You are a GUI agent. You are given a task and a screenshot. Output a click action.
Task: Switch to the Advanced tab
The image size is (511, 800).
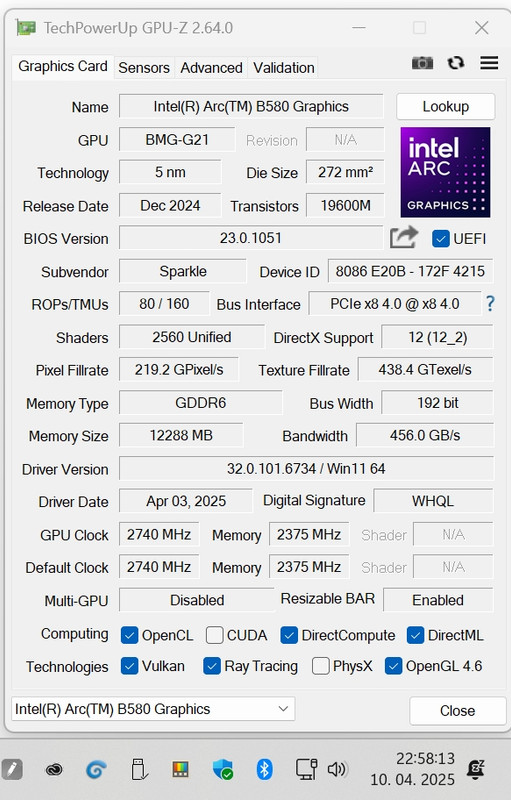(211, 68)
